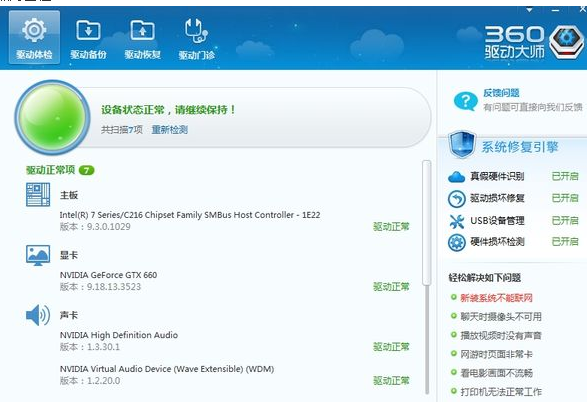Toggle 已开启 status for 硬件损坏检测
Viewport: 587px width, 411px height.
[565, 242]
